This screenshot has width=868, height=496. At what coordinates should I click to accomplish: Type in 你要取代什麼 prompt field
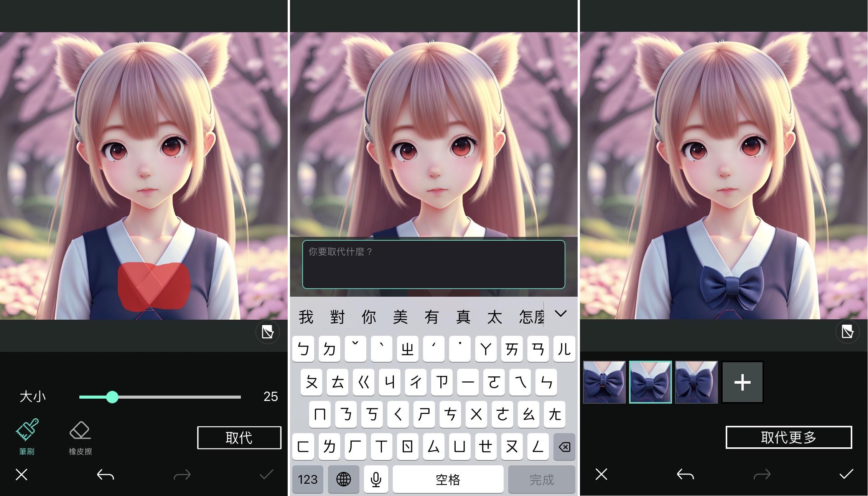click(x=433, y=264)
